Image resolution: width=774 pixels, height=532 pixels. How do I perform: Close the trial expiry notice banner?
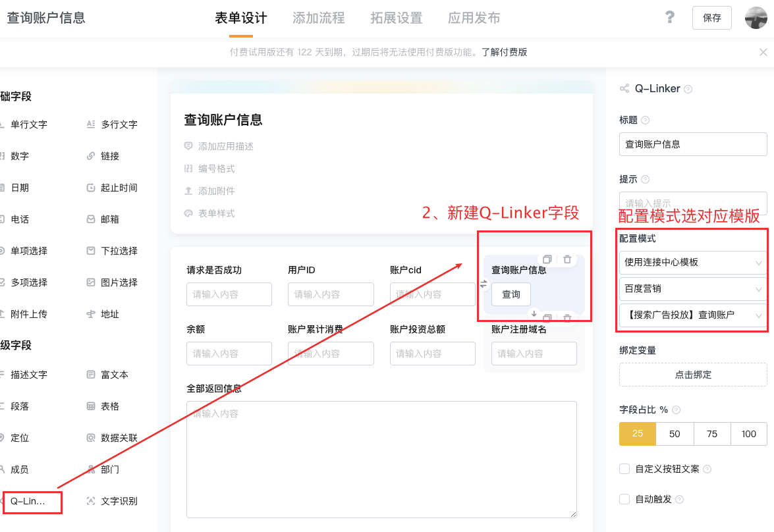[763, 52]
